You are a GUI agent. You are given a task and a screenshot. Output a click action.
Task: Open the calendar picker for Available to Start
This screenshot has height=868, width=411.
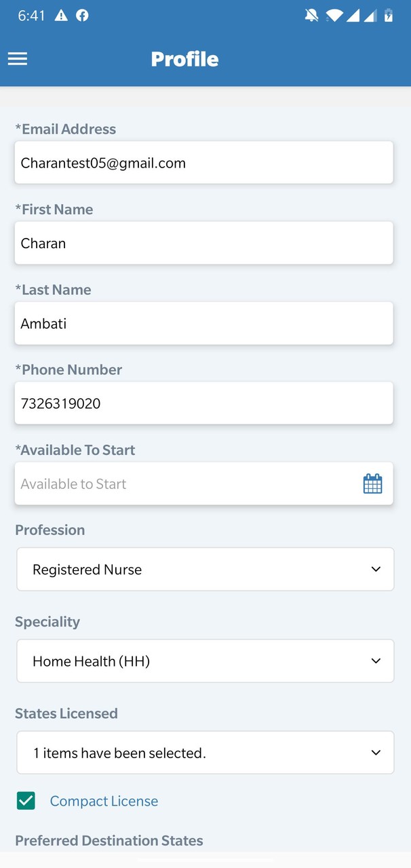click(x=372, y=484)
